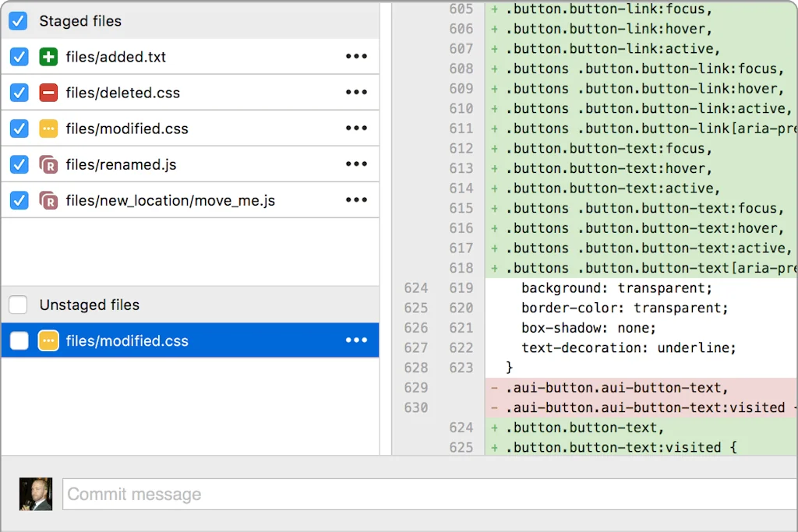
Task: Uncheck the Staged files master checkbox
Action: pyautogui.click(x=18, y=21)
